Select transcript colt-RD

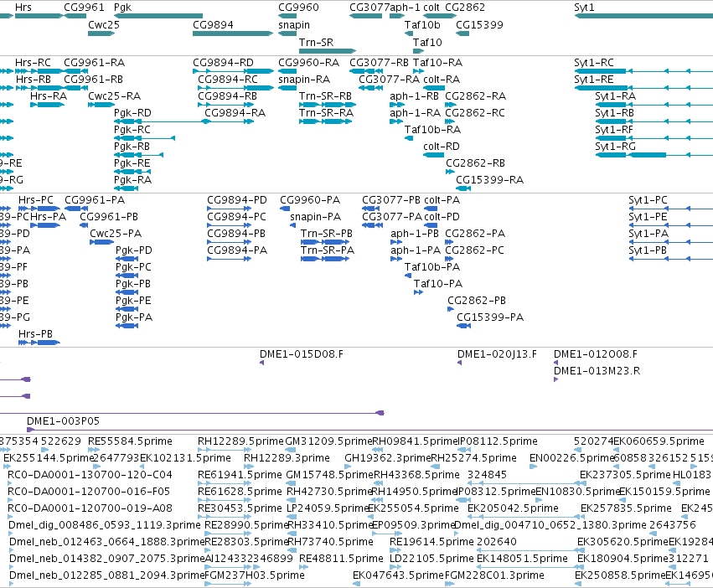coord(441,147)
